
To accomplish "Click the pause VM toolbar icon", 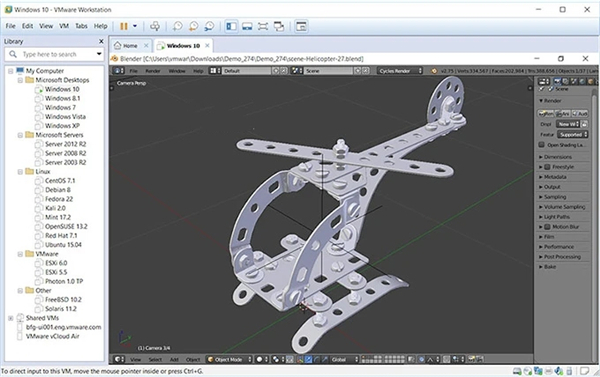I will click(124, 26).
